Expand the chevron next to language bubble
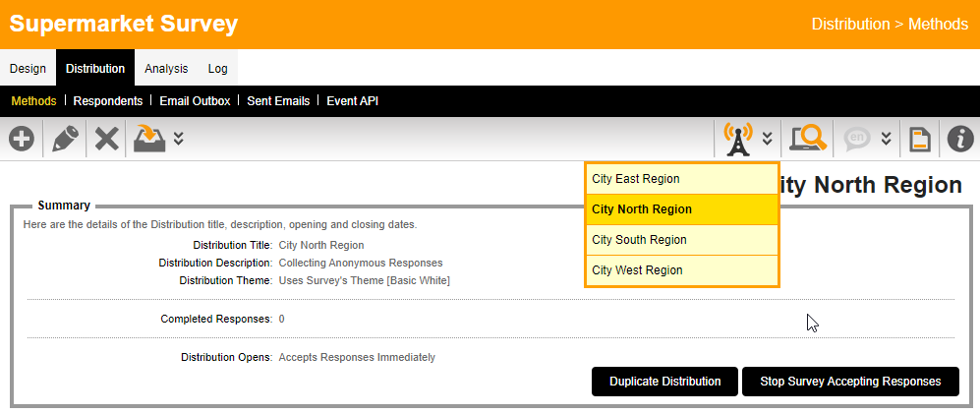 pos(886,139)
